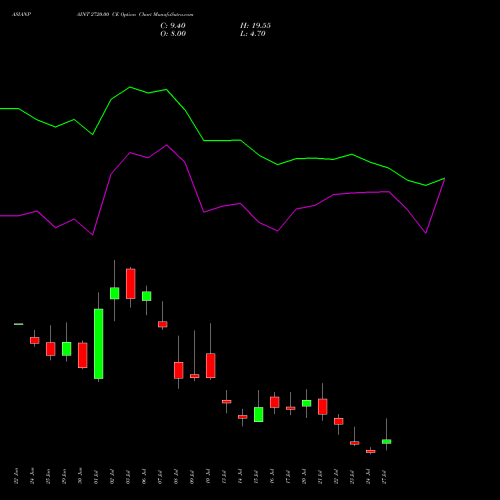The height and width of the screenshot is (500, 500).
Task: Click the ASIANP symbol label at top left
Action: pyautogui.click(x=22, y=15)
